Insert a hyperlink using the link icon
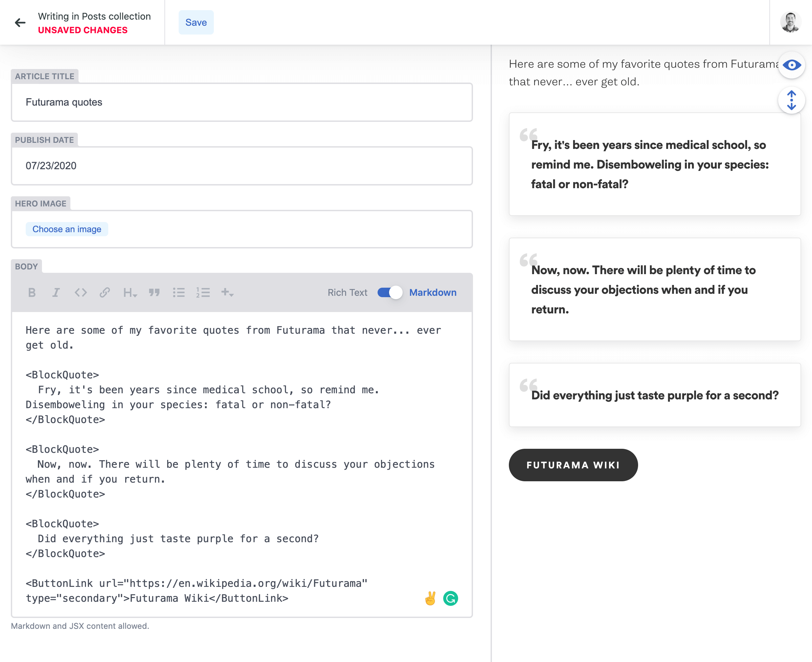Screen dimensions: 812x662 105,292
